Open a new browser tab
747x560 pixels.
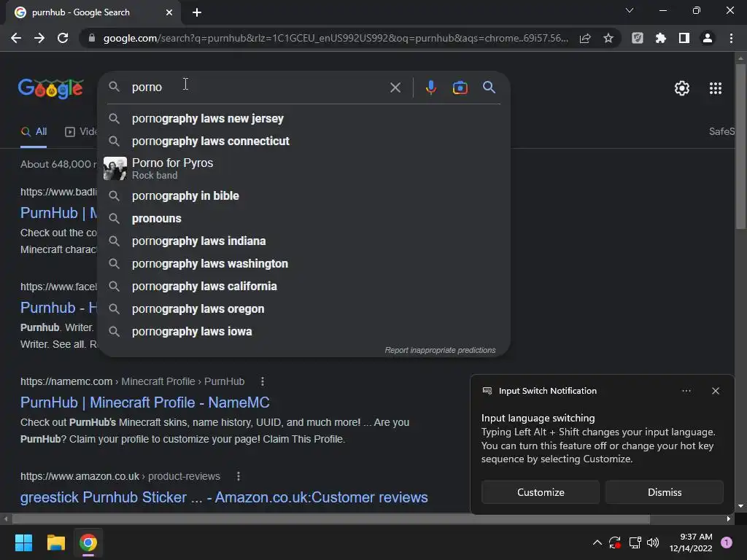197,12
